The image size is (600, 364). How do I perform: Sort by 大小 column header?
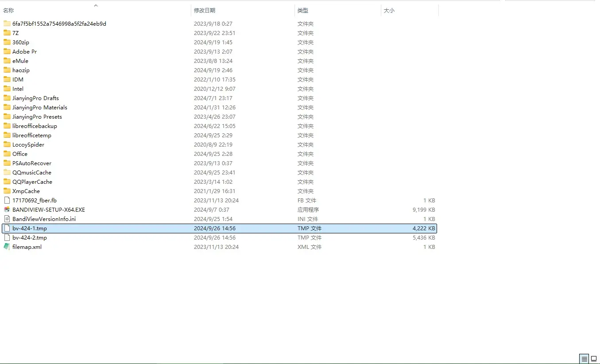(389, 10)
